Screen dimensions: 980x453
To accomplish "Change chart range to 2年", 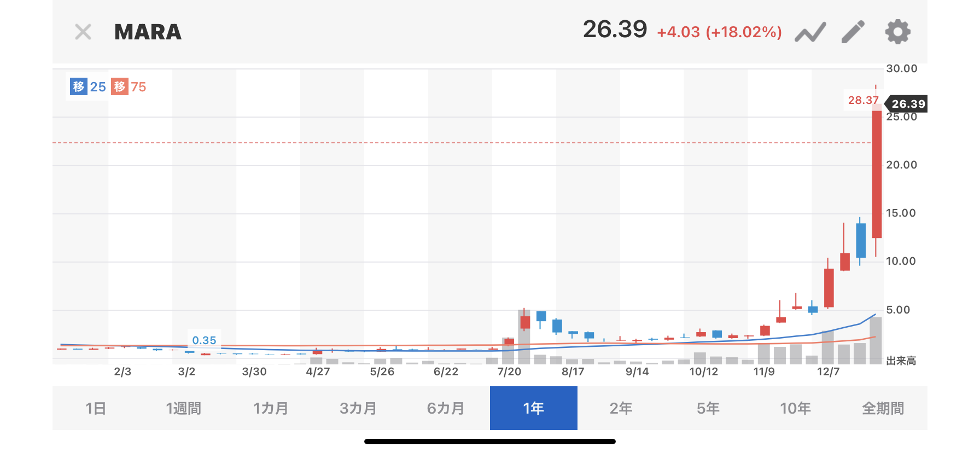I will pos(621,408).
